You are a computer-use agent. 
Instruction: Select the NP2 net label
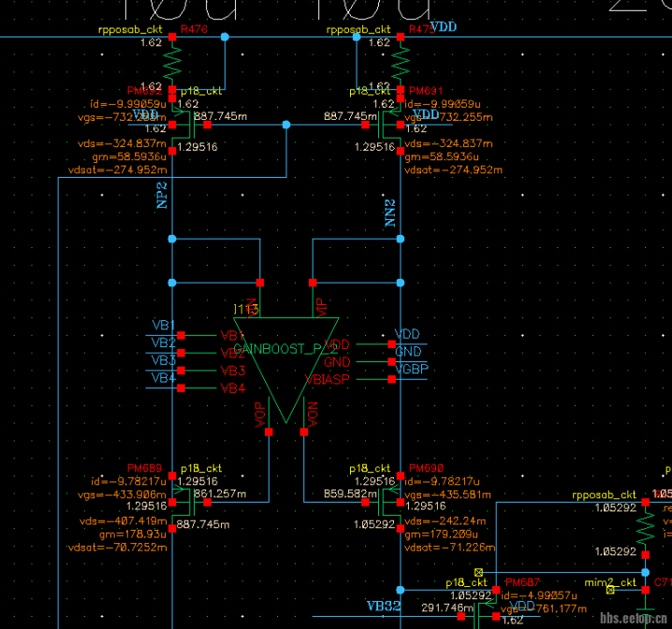[162, 195]
